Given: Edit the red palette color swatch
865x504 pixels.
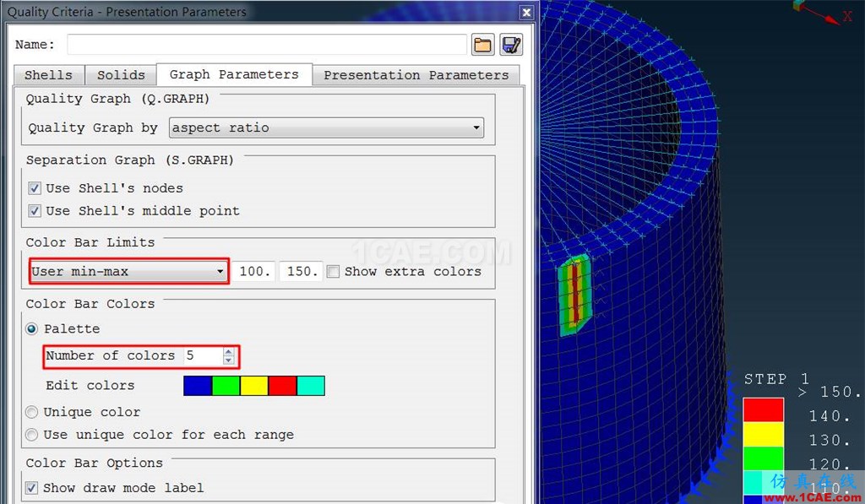Looking at the screenshot, I should pos(282,386).
